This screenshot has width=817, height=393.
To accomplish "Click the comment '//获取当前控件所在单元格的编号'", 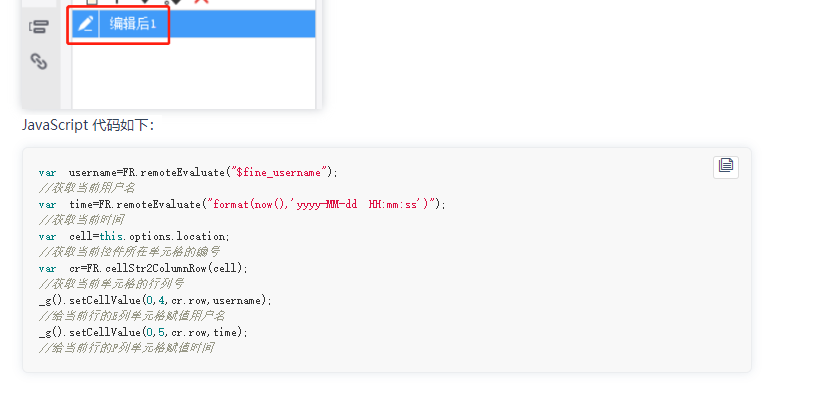I will 129,252.
